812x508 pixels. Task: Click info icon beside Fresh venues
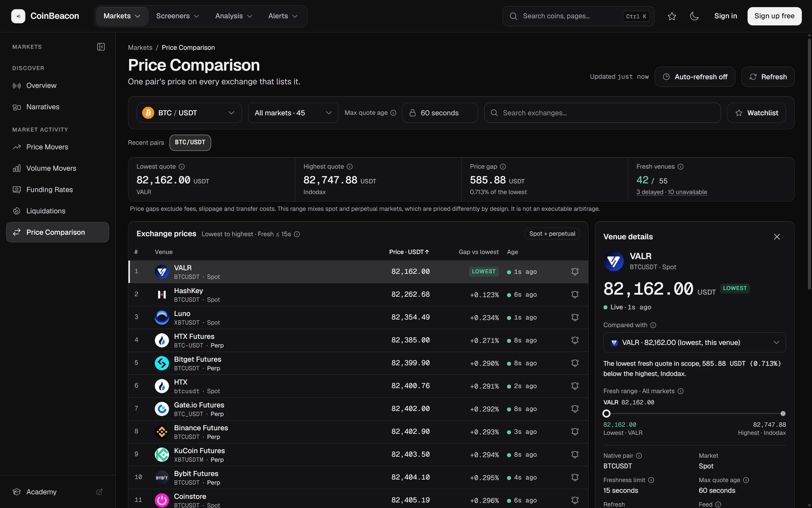[681, 167]
